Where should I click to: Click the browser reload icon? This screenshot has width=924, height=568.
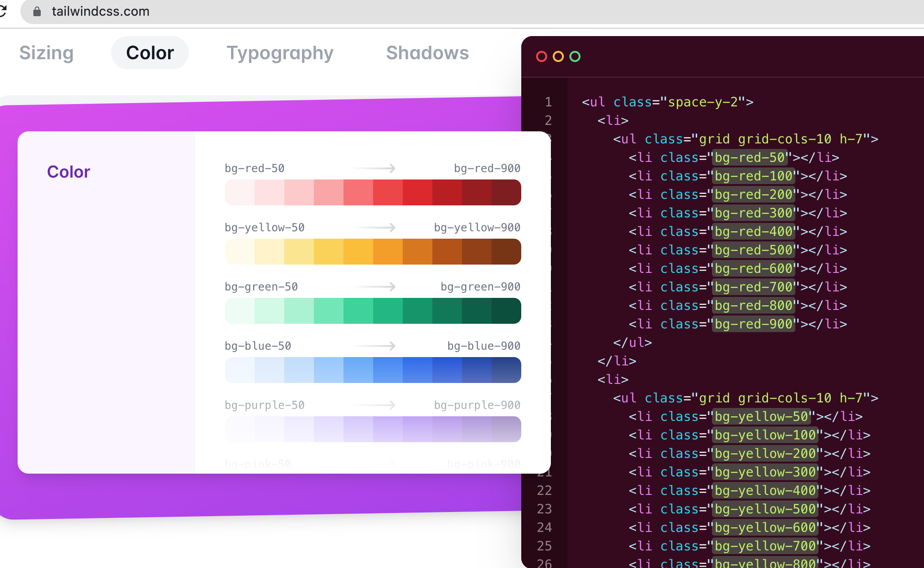tap(3, 11)
